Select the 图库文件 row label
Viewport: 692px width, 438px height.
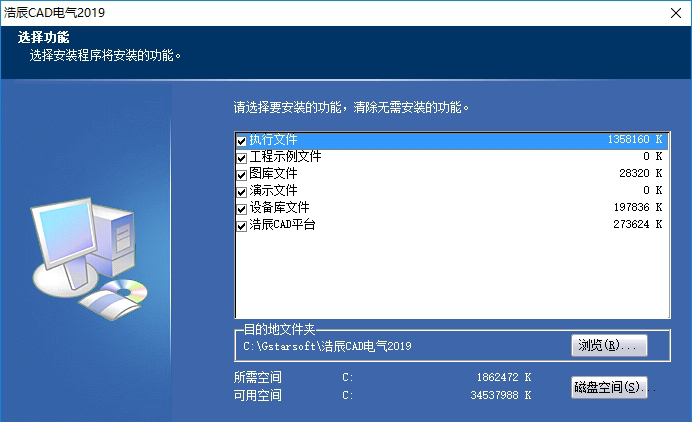pos(273,173)
